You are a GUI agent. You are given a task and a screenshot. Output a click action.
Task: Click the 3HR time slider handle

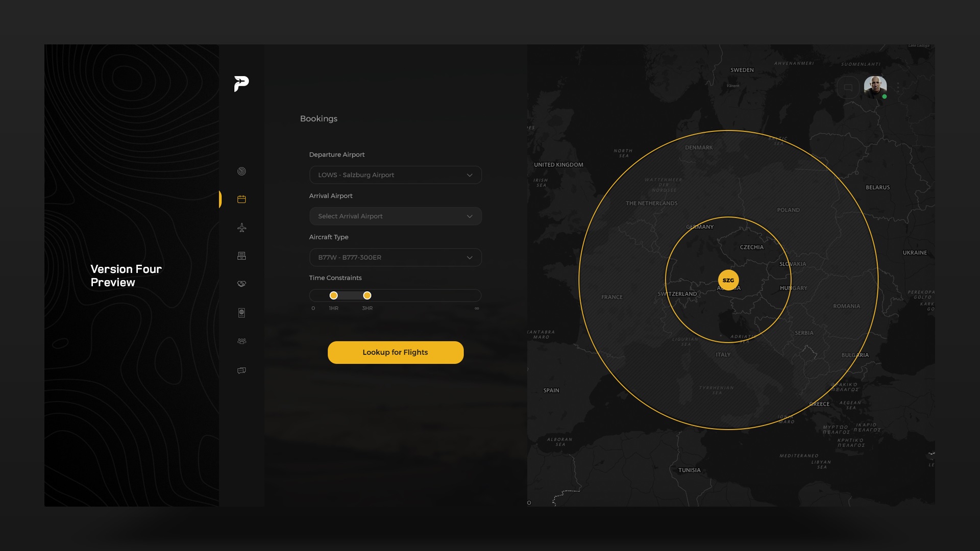367,295
